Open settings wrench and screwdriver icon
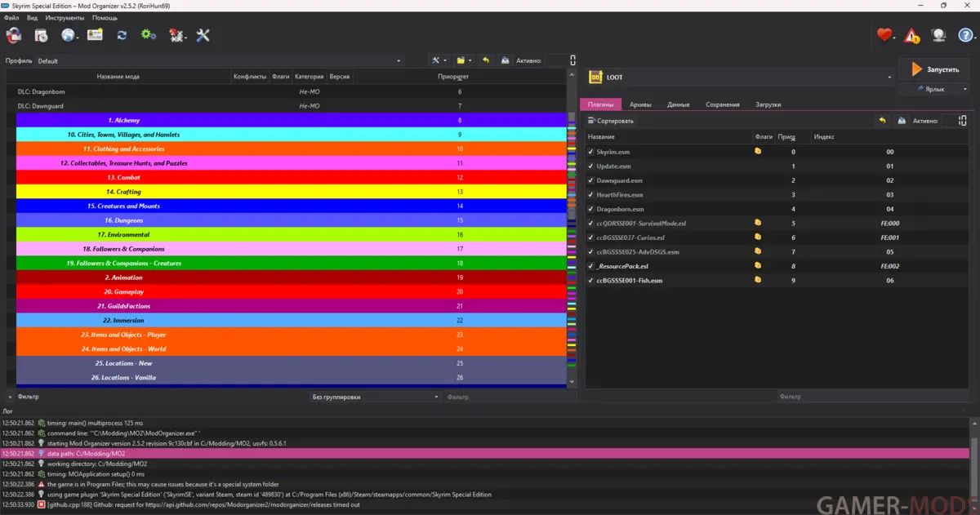The image size is (980, 515). tap(203, 35)
